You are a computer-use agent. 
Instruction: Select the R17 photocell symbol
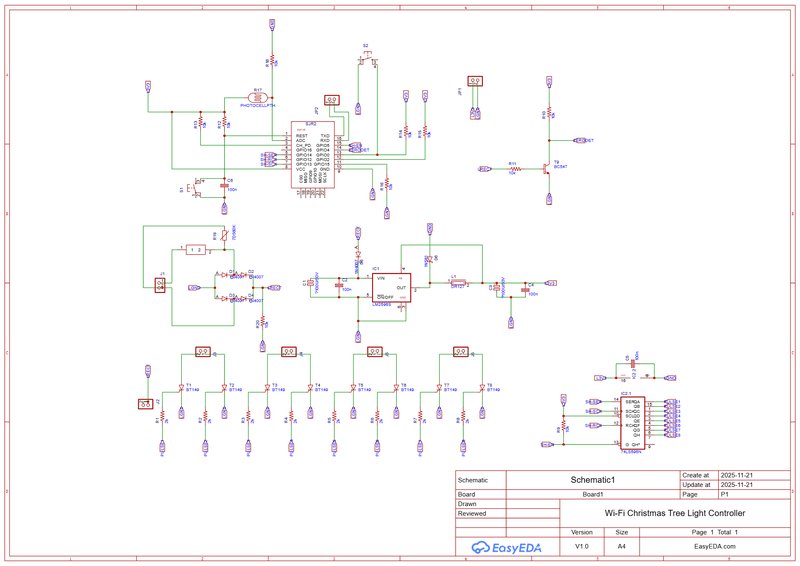[x=258, y=97]
